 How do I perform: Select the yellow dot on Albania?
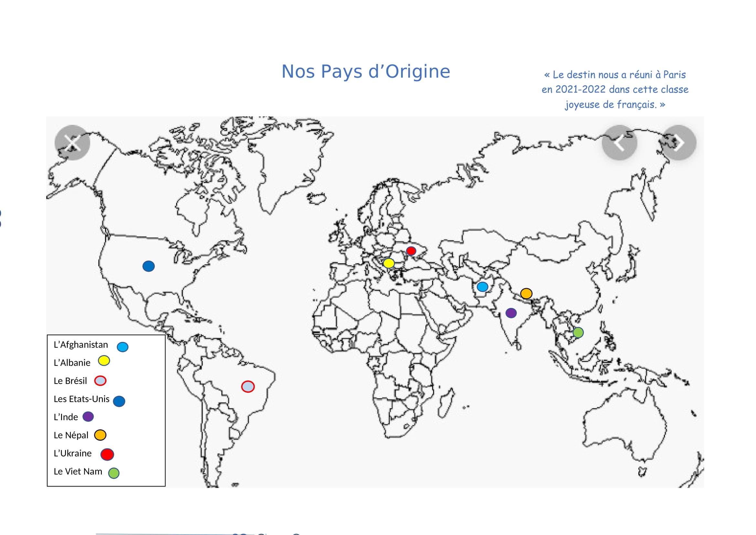[x=389, y=263]
